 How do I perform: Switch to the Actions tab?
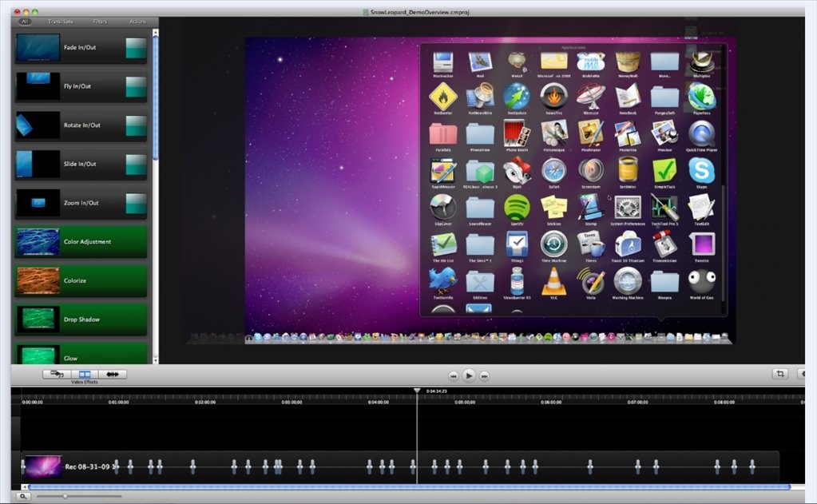pos(137,22)
